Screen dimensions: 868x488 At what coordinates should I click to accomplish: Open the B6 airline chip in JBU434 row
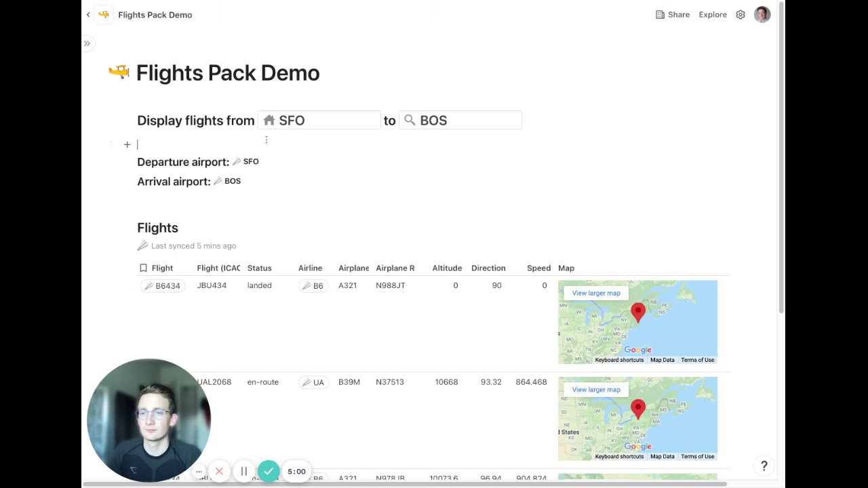pyautogui.click(x=313, y=286)
